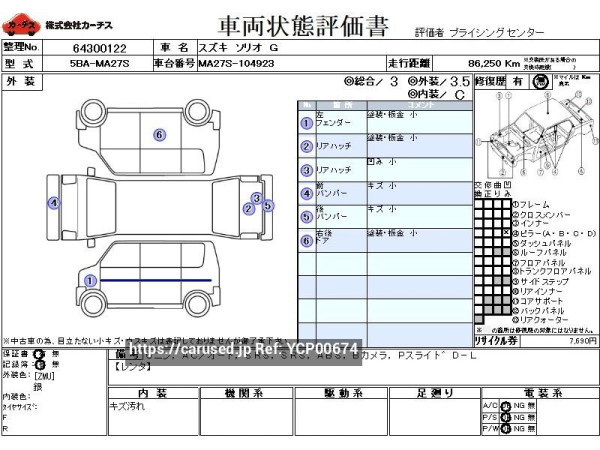Select damage marker 4 on front bumper diagram
The image size is (600, 450).
[x=52, y=203]
